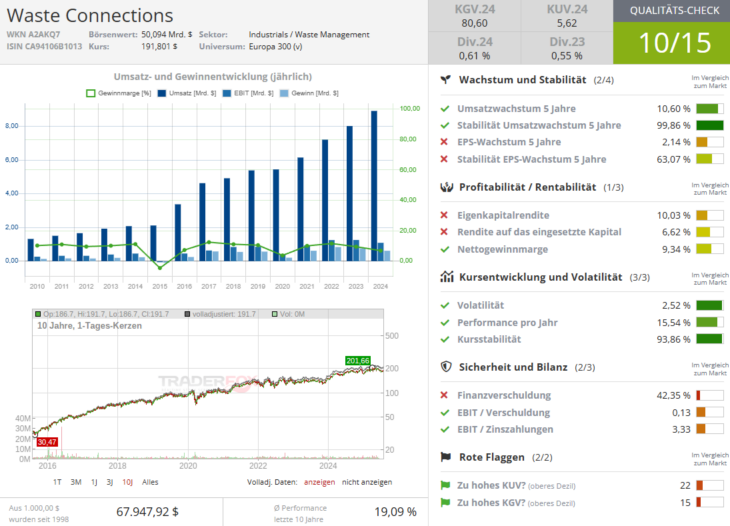Click the Waste Connections title
Screen dimensions: 730x526
pyautogui.click(x=90, y=15)
